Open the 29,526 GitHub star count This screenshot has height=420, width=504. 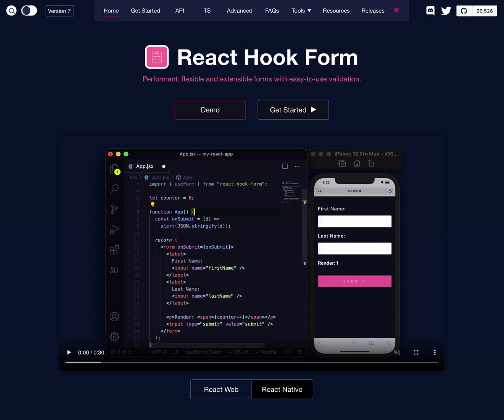(485, 11)
